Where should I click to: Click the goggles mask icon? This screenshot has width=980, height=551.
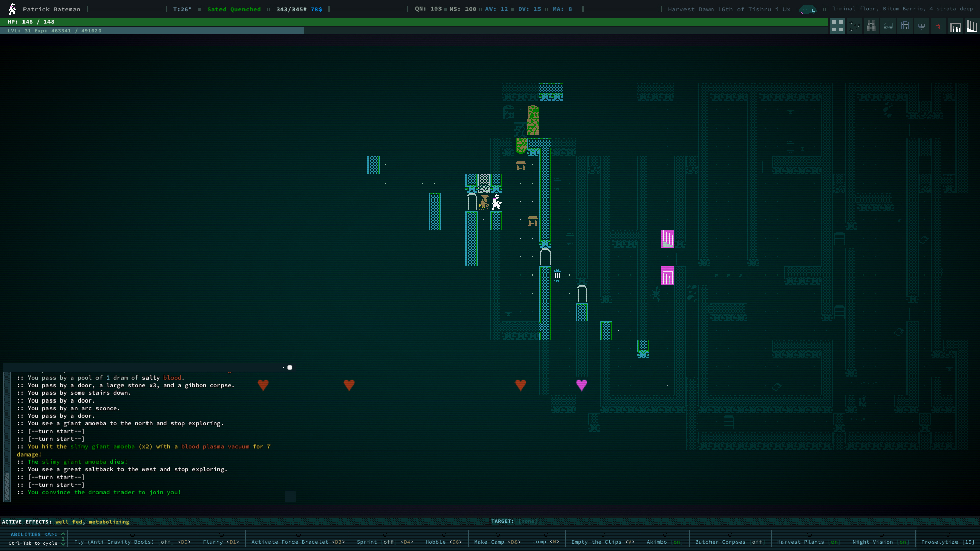[x=921, y=26]
